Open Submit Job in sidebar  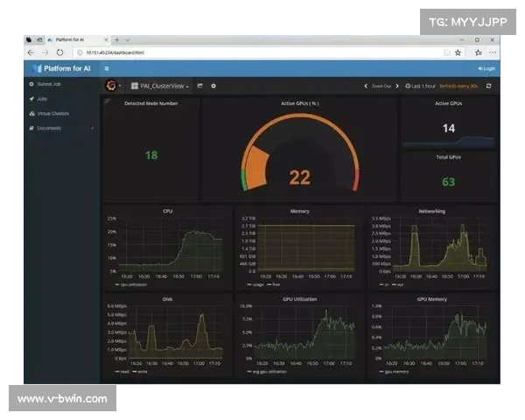point(45,84)
